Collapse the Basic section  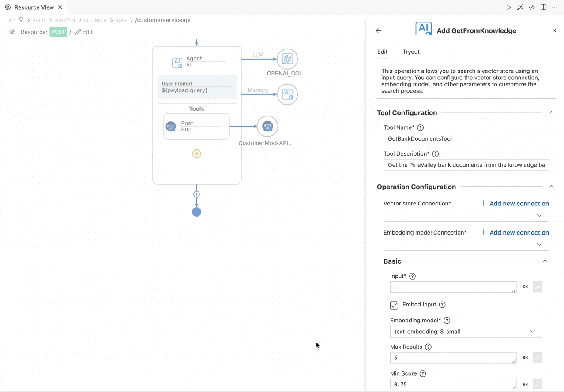pos(545,261)
